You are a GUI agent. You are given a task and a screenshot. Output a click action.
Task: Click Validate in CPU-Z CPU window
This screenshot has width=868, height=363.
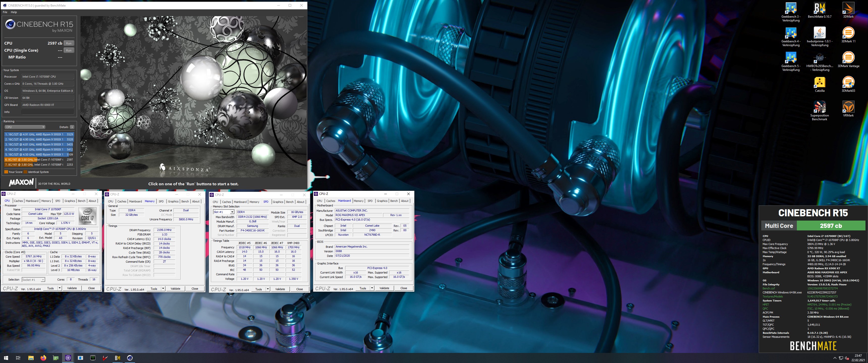[72, 288]
